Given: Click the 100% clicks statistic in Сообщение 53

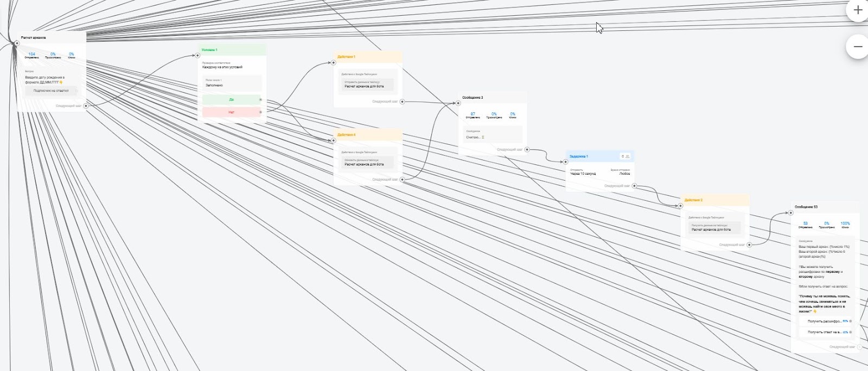Looking at the screenshot, I should pos(845,223).
